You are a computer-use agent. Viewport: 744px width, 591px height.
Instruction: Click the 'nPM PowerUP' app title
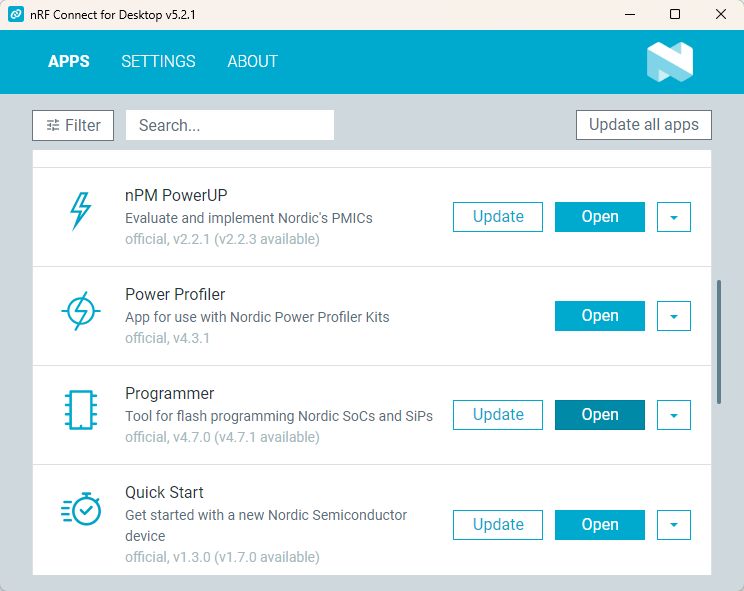tap(176, 195)
